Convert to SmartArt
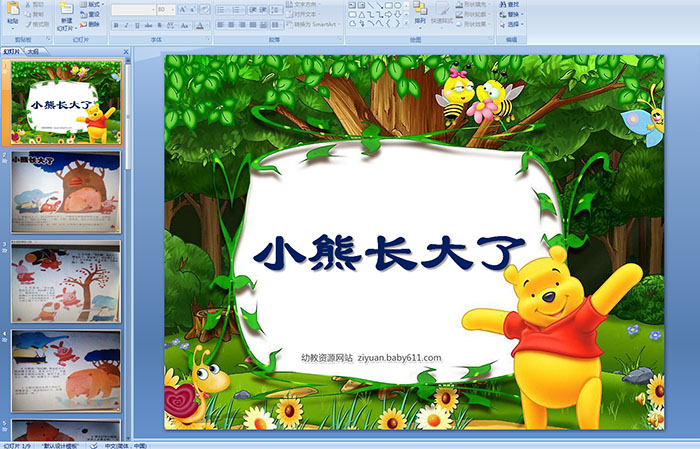 click(312, 24)
